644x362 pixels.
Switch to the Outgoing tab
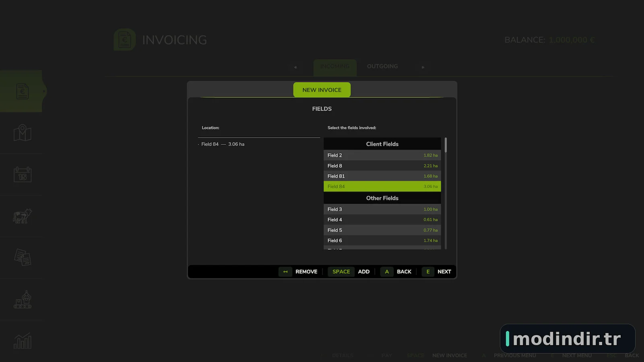(x=382, y=66)
